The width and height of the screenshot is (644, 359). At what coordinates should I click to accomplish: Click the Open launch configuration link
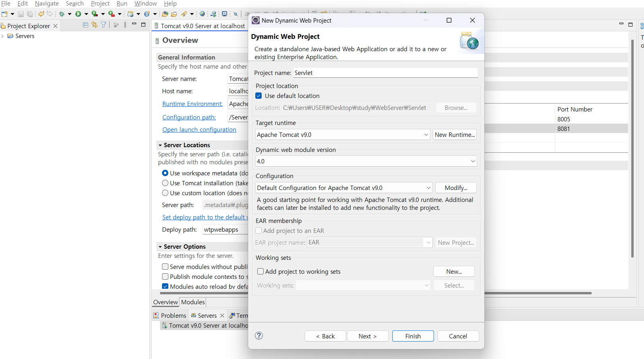tap(199, 130)
